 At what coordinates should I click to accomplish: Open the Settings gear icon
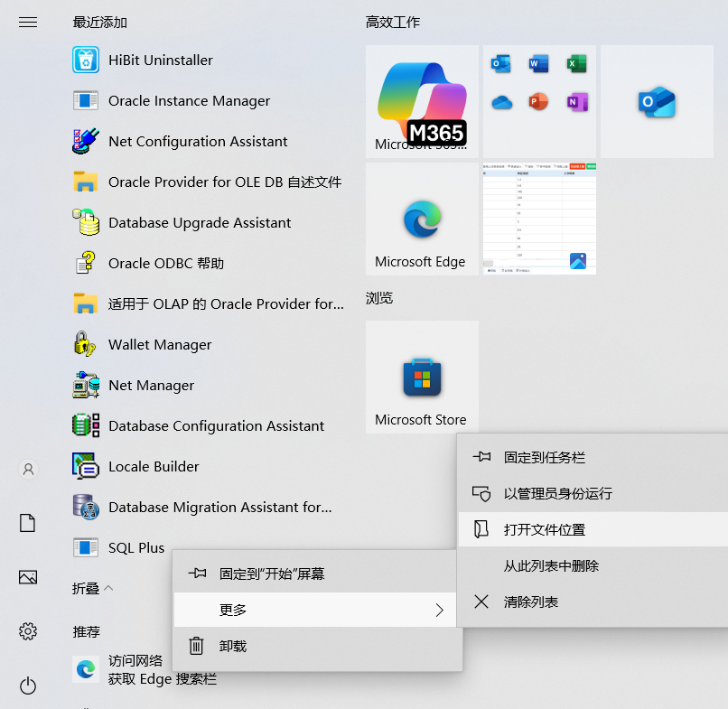[x=28, y=631]
